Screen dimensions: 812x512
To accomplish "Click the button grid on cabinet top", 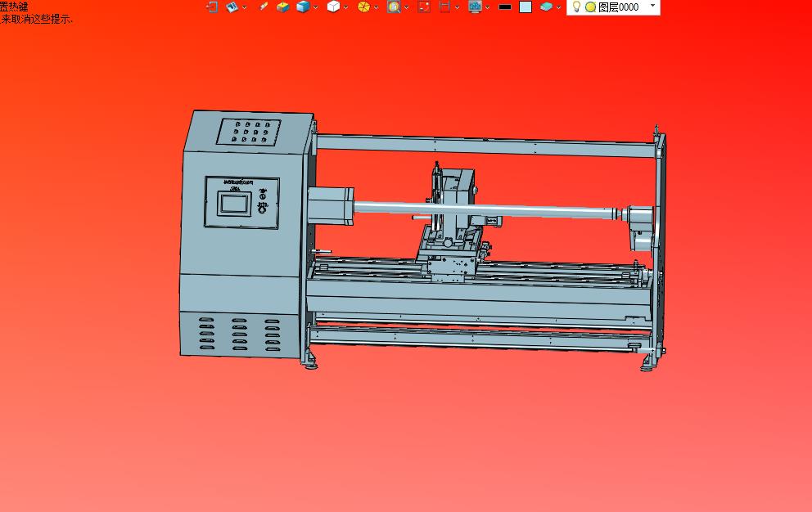I will (249, 132).
